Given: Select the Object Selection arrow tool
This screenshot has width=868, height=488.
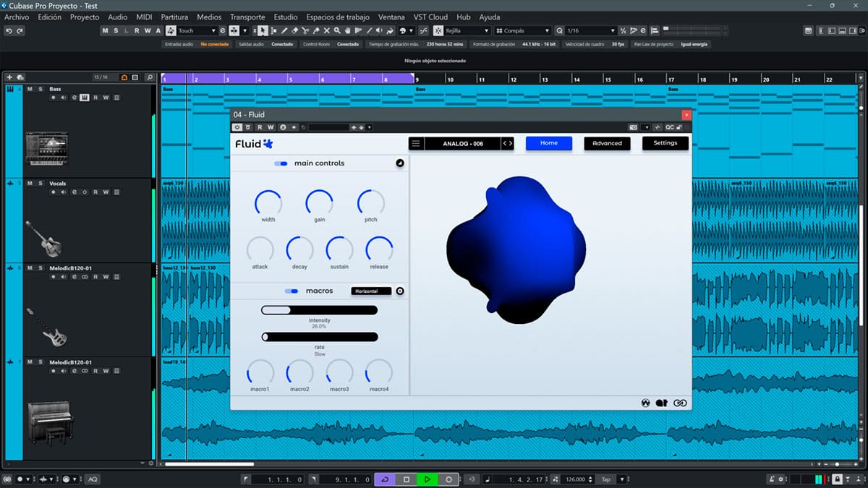Looking at the screenshot, I should point(262,30).
